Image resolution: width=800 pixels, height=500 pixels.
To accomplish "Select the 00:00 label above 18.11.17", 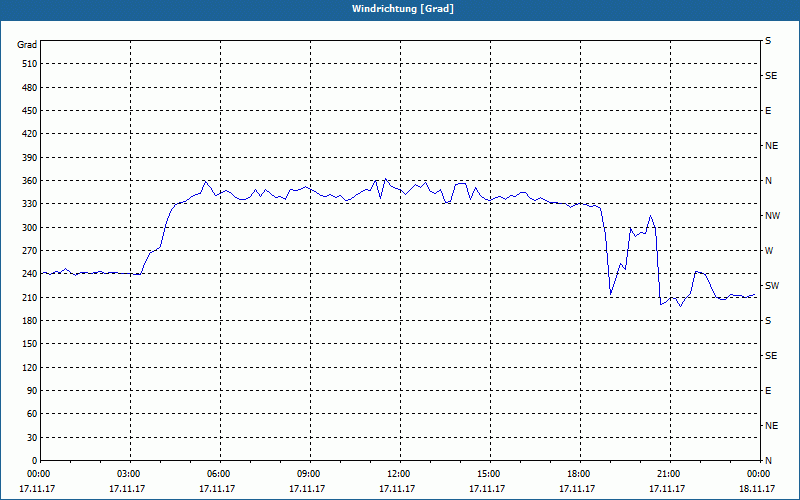I will point(759,474).
